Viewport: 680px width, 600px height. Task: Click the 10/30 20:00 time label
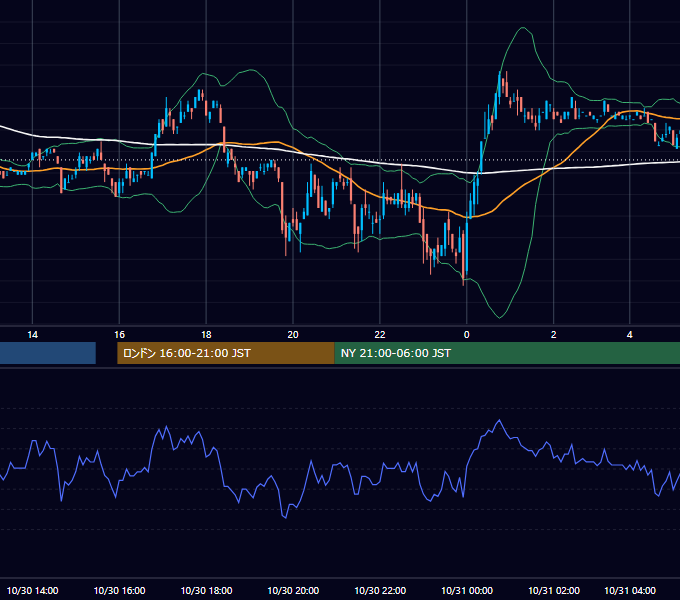point(293,590)
